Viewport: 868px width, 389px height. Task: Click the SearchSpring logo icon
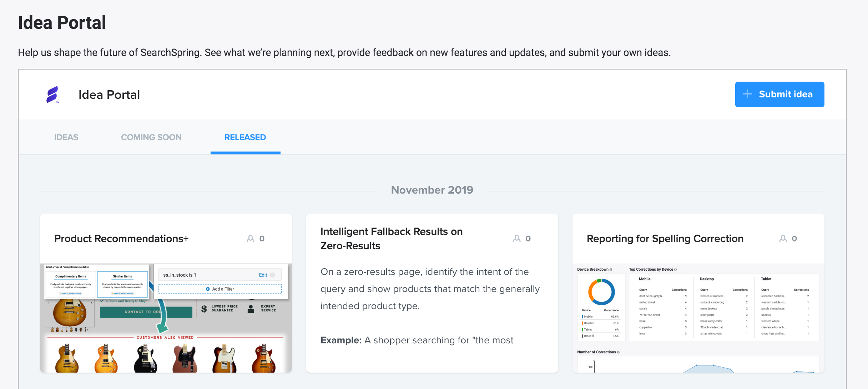(x=52, y=94)
